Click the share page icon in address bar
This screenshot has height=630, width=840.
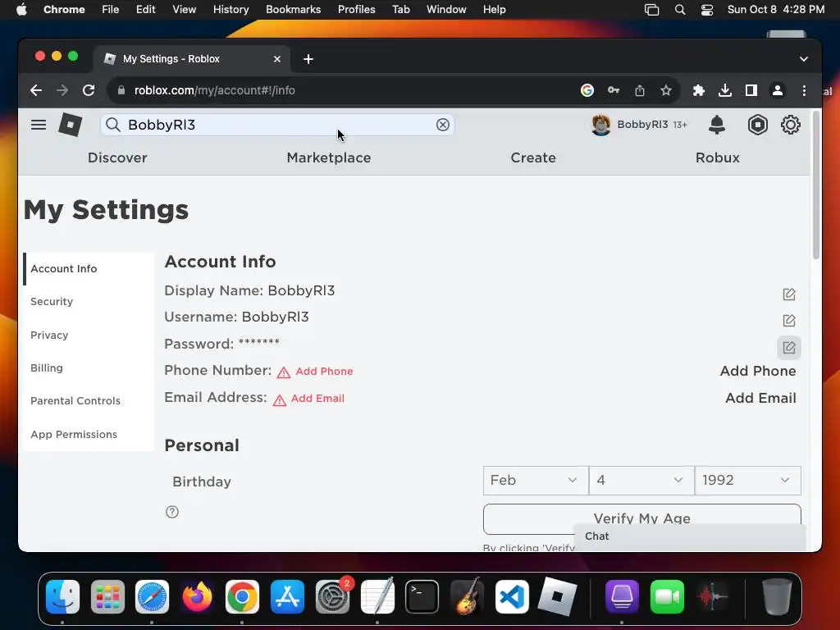click(640, 90)
